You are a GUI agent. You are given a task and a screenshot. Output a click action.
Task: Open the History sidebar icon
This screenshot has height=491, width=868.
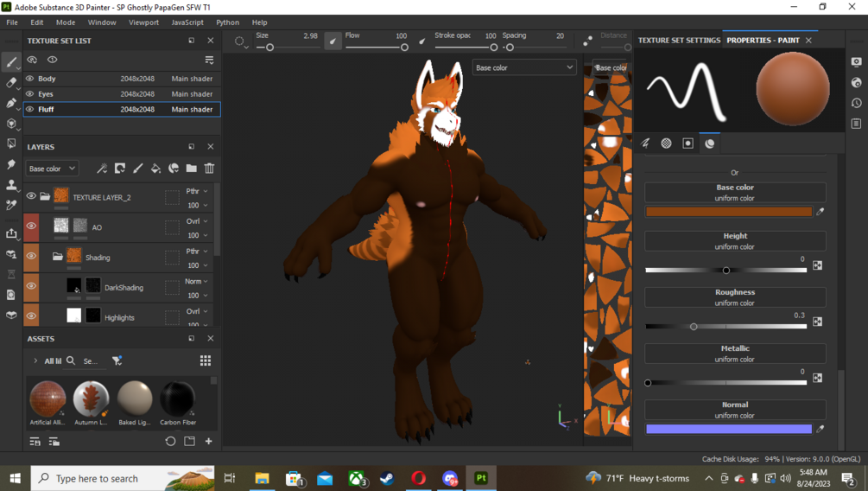pyautogui.click(x=857, y=103)
